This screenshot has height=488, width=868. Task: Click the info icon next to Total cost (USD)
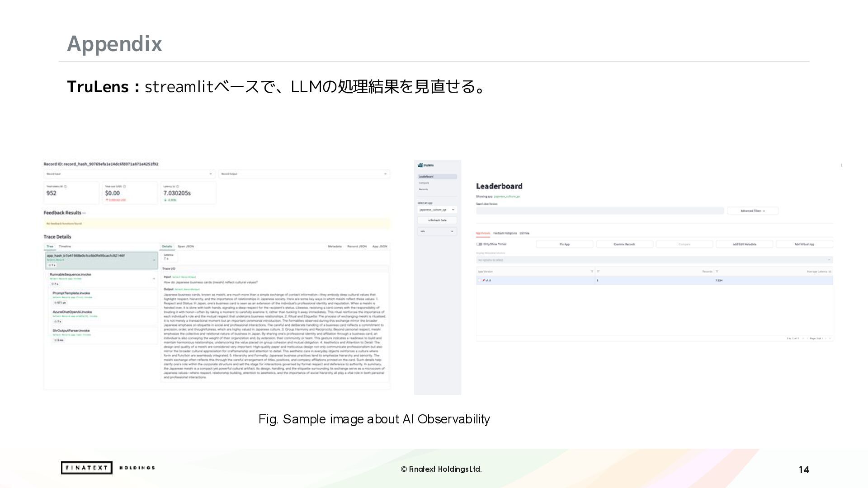click(x=124, y=186)
